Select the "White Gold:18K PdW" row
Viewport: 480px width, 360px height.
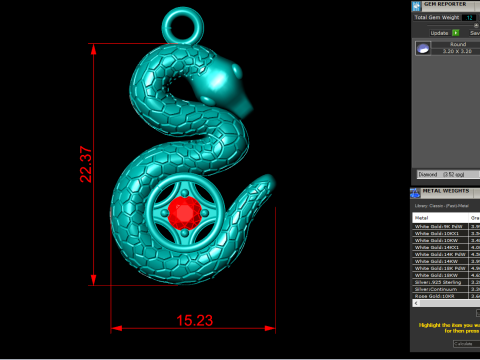tap(446, 268)
